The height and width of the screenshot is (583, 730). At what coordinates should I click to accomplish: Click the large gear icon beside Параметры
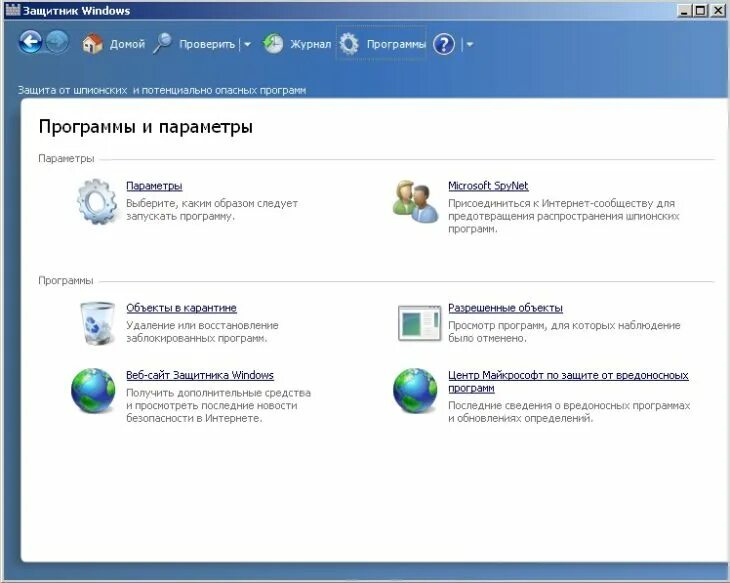(96, 202)
